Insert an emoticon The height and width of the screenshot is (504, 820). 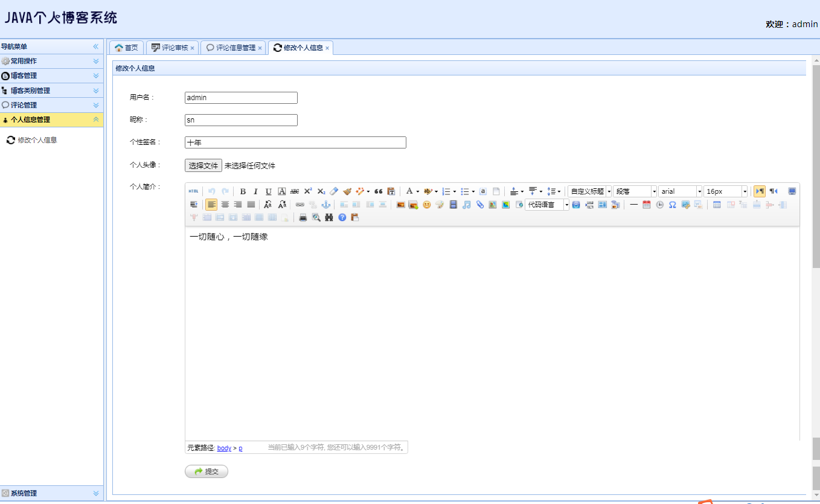427,205
